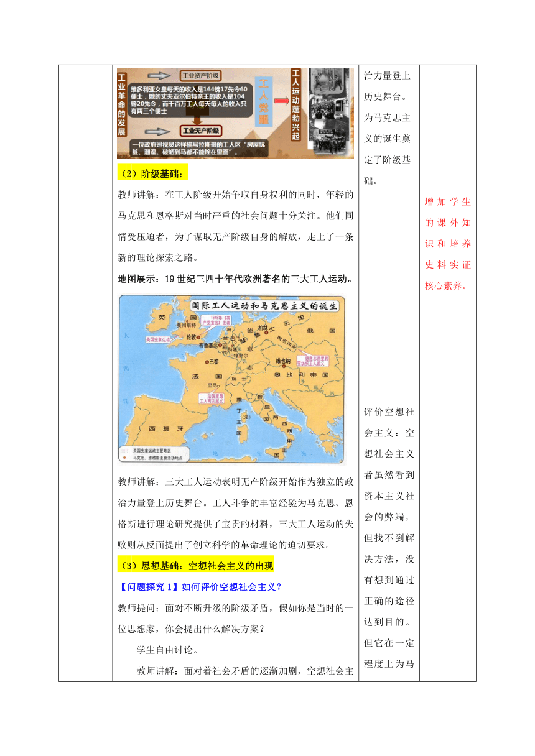Click the red text '史料实证'
Image resolution: width=535 pixels, height=756 pixels.
(x=448, y=265)
